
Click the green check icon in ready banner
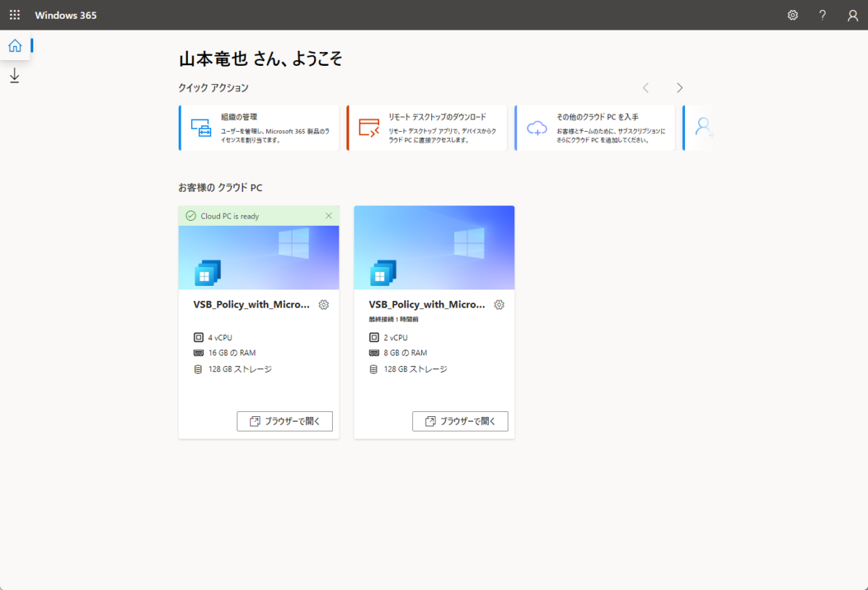pyautogui.click(x=191, y=216)
